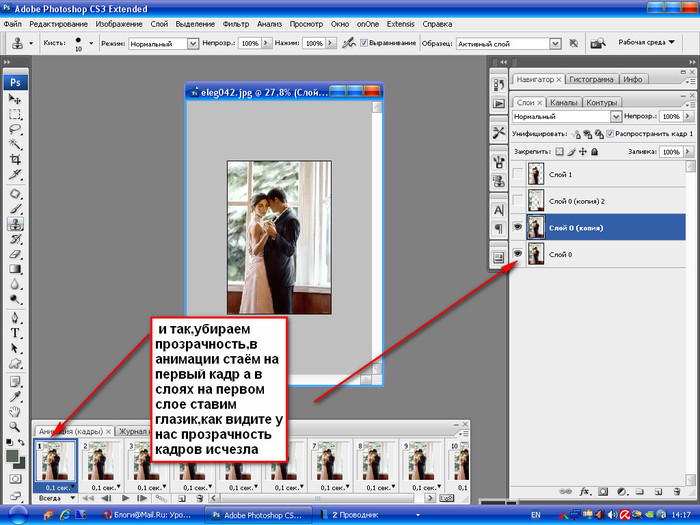The image size is (700, 525).
Task: Play the animation
Action: 125,498
